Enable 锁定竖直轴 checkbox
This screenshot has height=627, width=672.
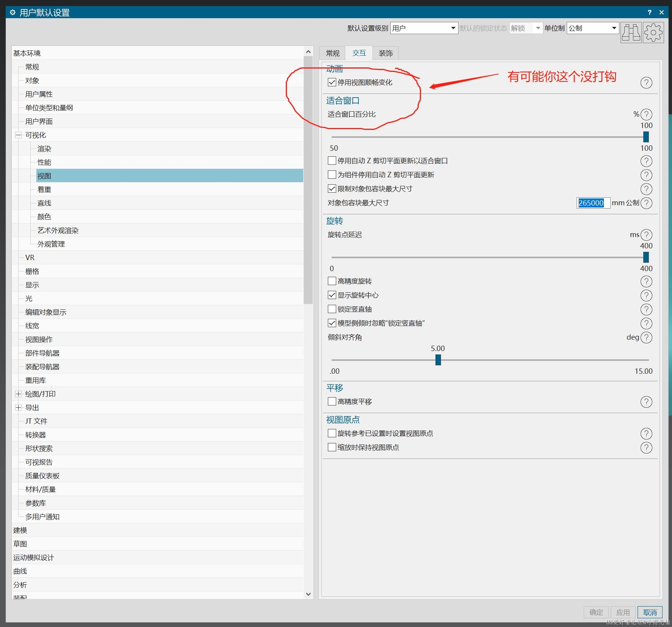tap(332, 309)
